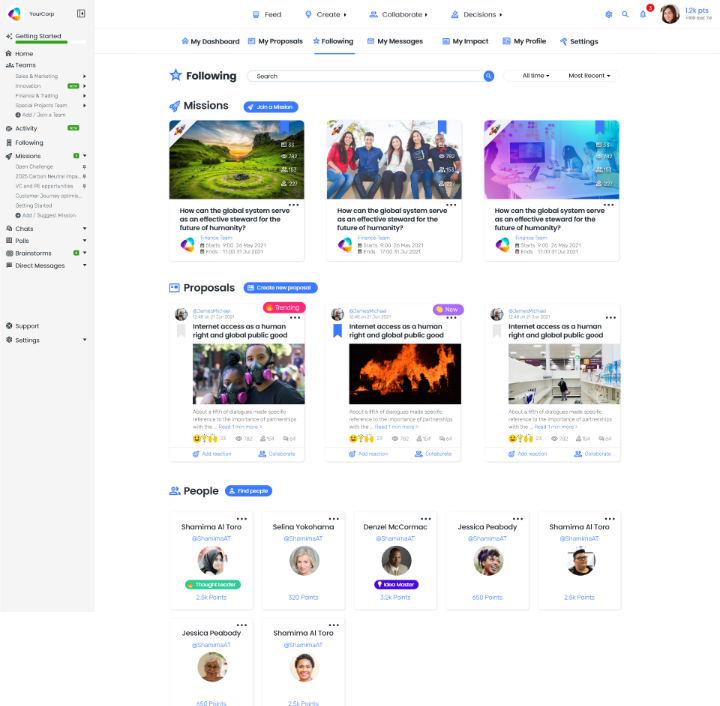Click Add / Join a Team link

[40, 115]
